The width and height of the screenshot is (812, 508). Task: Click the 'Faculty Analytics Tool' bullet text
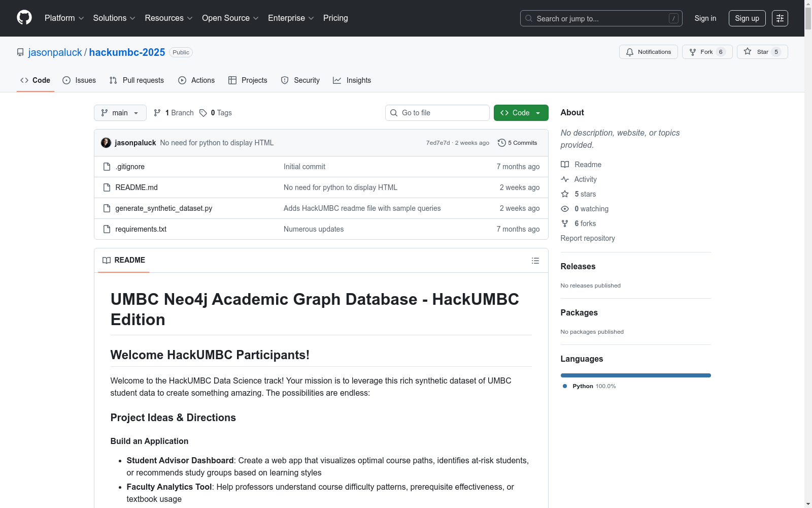click(169, 487)
